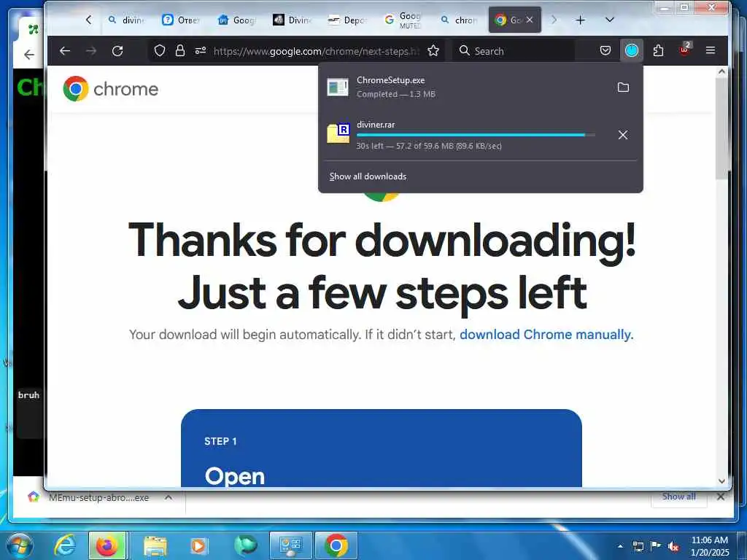This screenshot has width=747, height=560.
Task: Go back using Firefox back arrow
Action: (x=65, y=50)
